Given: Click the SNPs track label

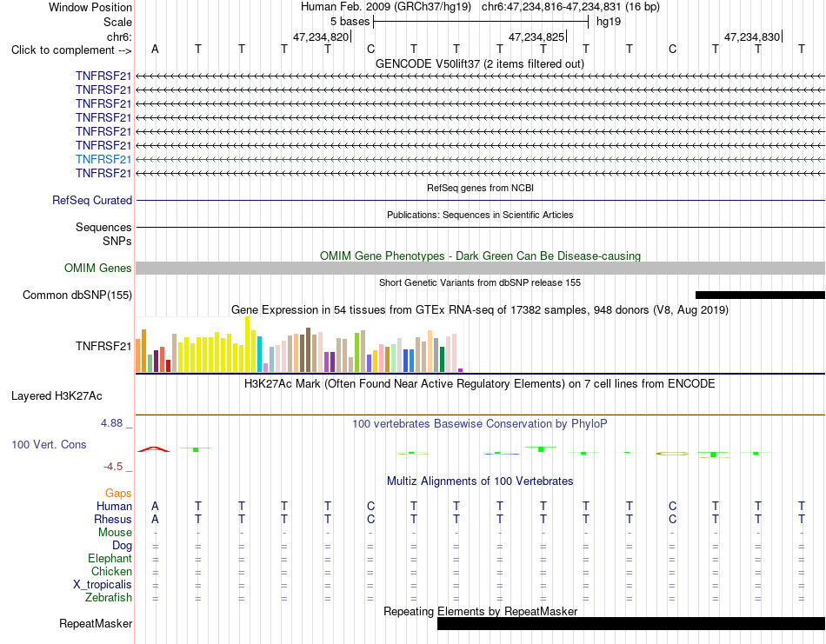Looking at the screenshot, I should (117, 241).
